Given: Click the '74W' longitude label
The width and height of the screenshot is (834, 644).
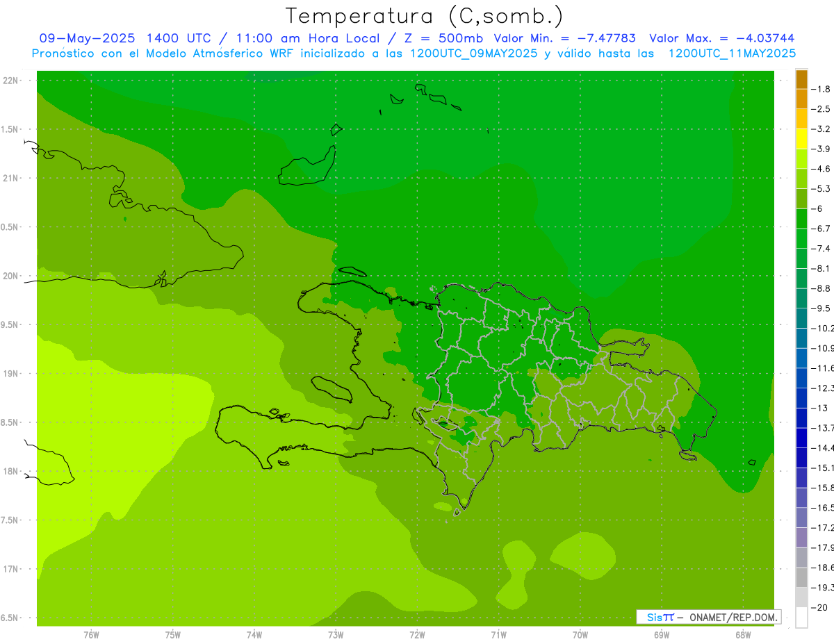Looking at the screenshot, I should pyautogui.click(x=254, y=635).
